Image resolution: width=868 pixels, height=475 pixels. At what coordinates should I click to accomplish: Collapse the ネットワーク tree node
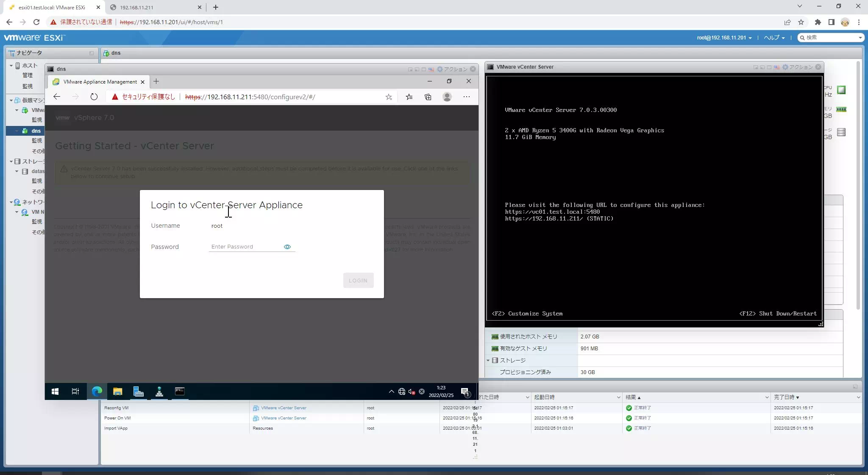[x=11, y=202]
